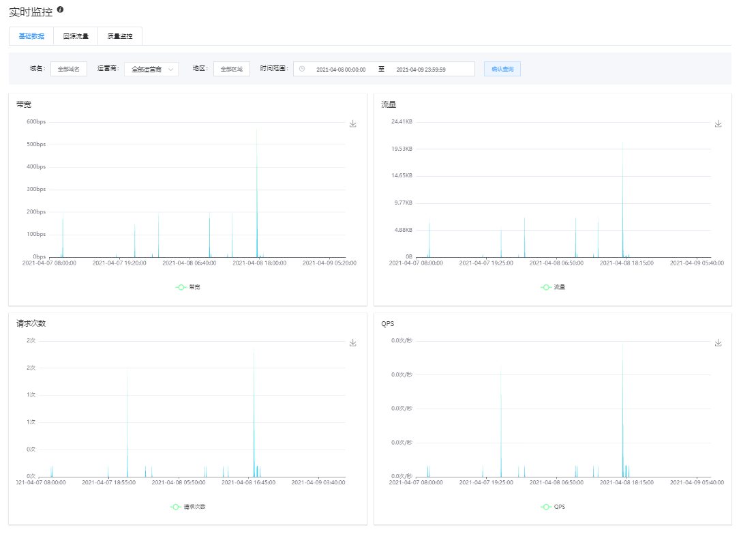The width and height of the screenshot is (756, 545).
Task: Click the start date 2021-04-08 00:00:00 field
Action: tap(341, 69)
